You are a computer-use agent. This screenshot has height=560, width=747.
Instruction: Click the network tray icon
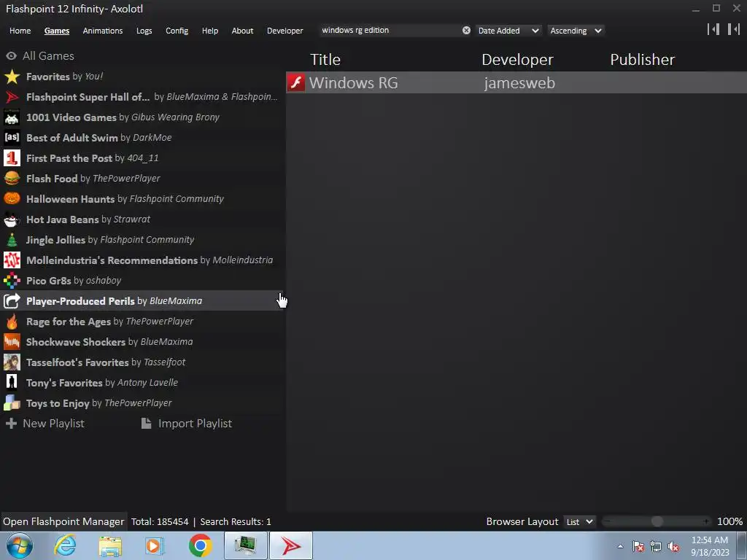click(656, 547)
